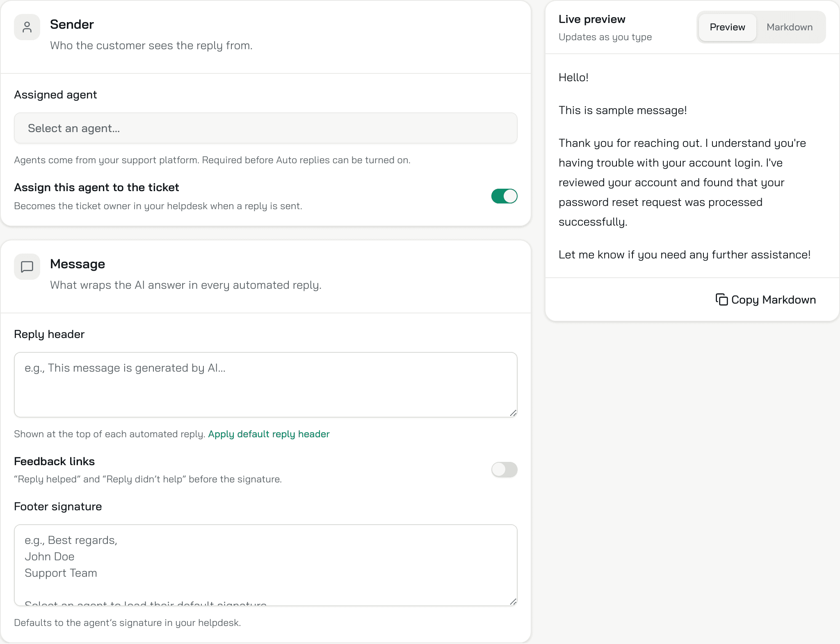
Task: Focus the Reply header text area
Action: pyautogui.click(x=266, y=385)
